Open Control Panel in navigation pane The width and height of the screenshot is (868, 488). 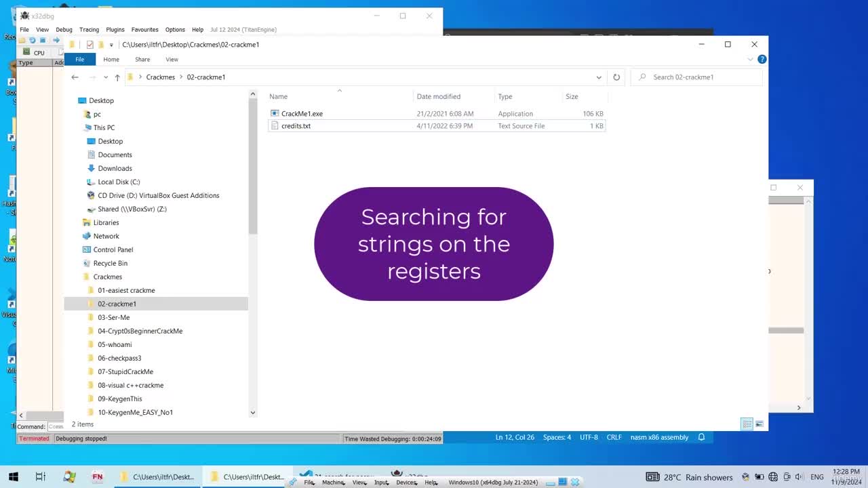click(113, 249)
